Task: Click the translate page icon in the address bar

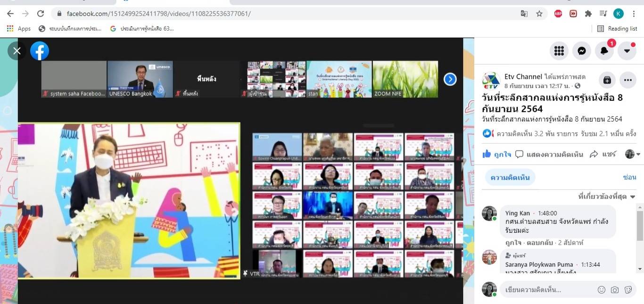Action: coord(524,14)
